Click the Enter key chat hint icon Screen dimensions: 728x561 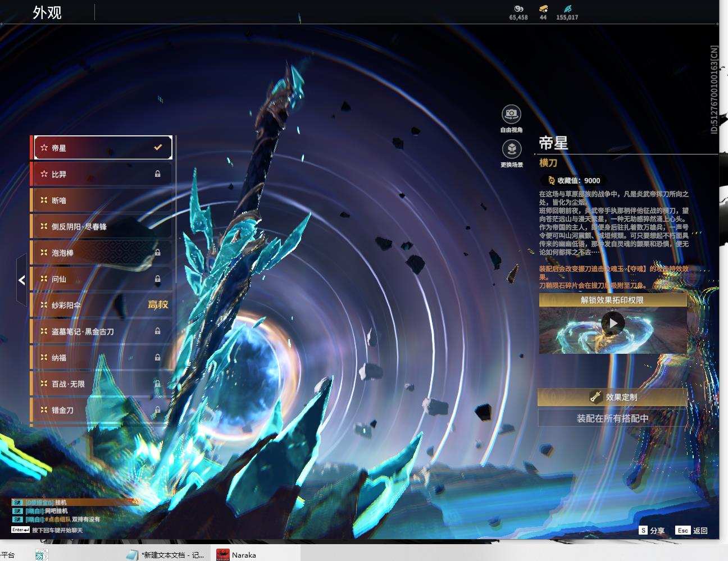(x=20, y=530)
